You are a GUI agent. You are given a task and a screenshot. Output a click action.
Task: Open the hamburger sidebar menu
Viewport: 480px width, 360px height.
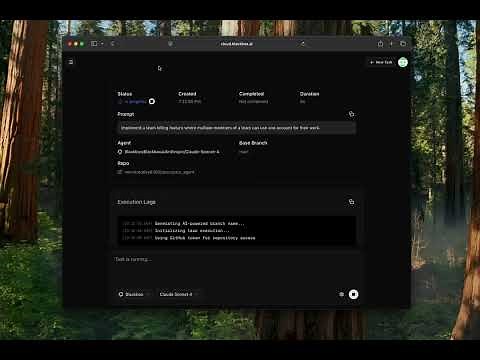(x=71, y=62)
